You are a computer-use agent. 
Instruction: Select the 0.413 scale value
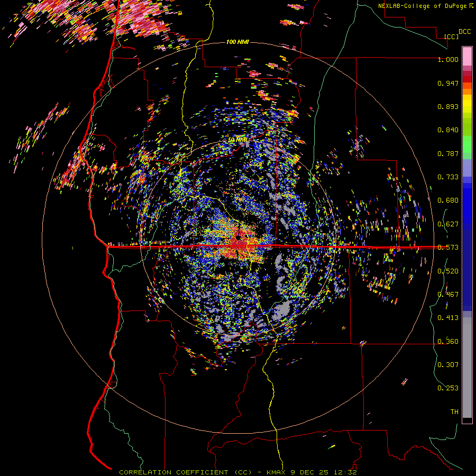(x=448, y=318)
